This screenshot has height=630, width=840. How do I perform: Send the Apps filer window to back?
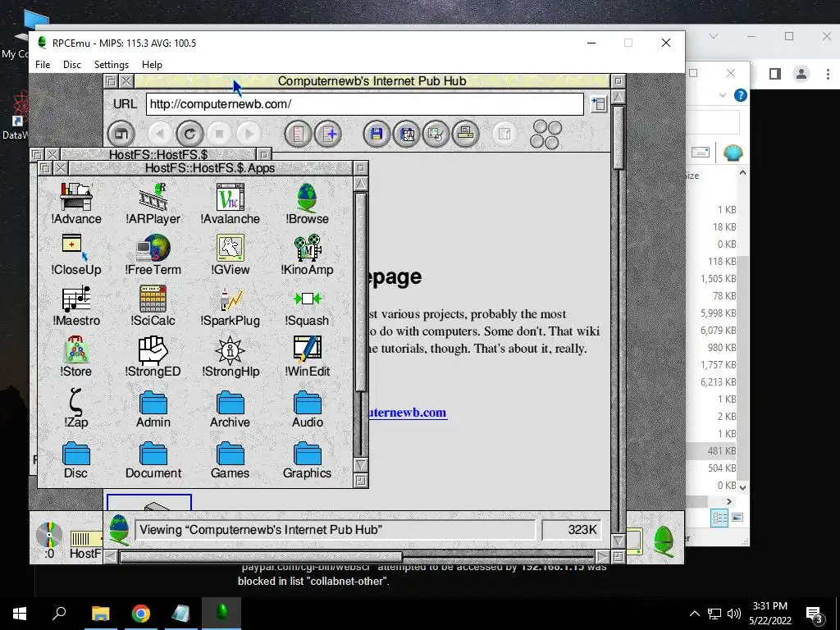pyautogui.click(x=45, y=168)
